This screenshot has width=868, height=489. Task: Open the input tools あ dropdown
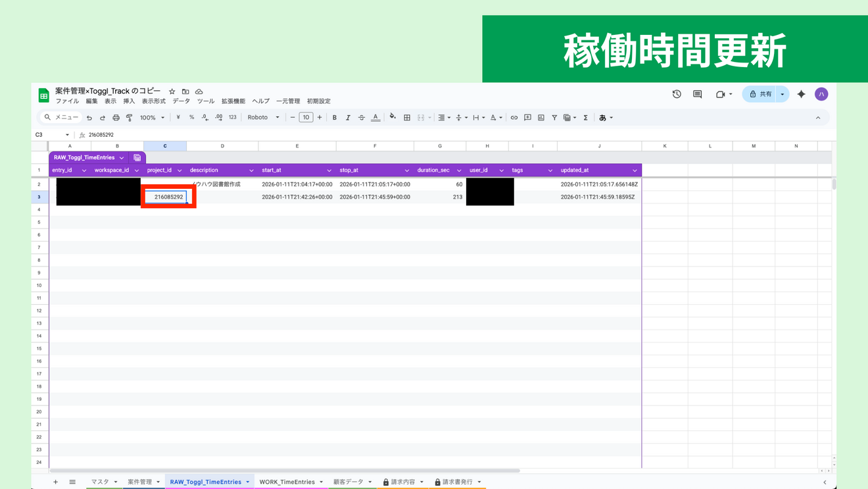click(x=606, y=118)
